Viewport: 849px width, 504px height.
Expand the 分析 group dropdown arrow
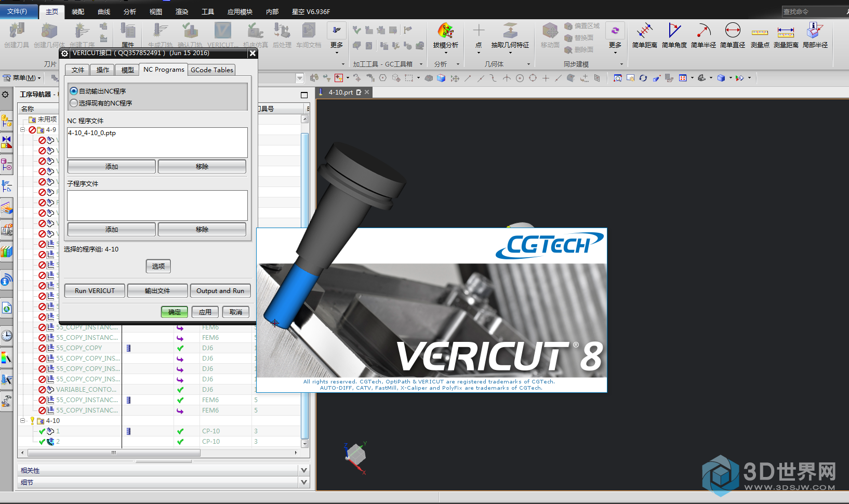coord(458,64)
